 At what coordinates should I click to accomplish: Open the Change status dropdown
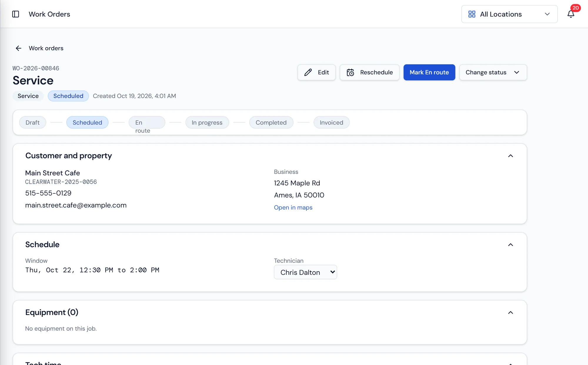pyautogui.click(x=493, y=72)
